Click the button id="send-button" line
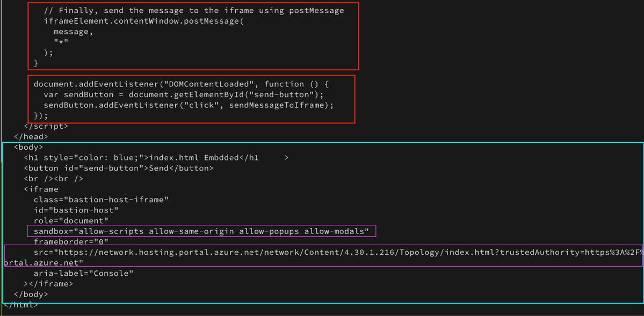The height and width of the screenshot is (316, 644). pyautogui.click(x=119, y=168)
